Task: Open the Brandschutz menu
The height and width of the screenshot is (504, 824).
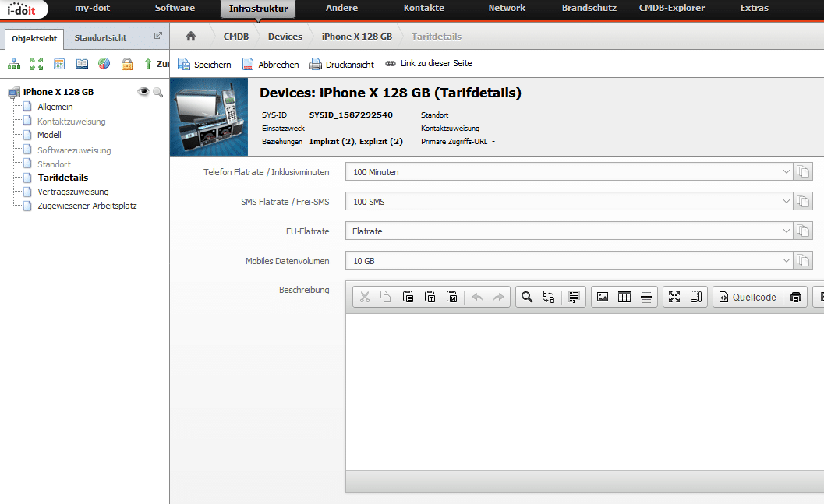Action: coord(589,8)
